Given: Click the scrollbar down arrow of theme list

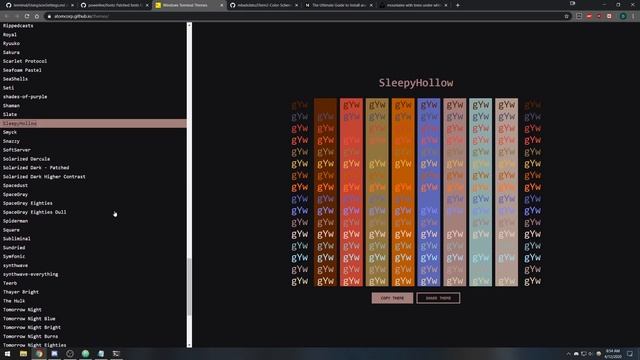Looking at the screenshot, I should pyautogui.click(x=189, y=345).
